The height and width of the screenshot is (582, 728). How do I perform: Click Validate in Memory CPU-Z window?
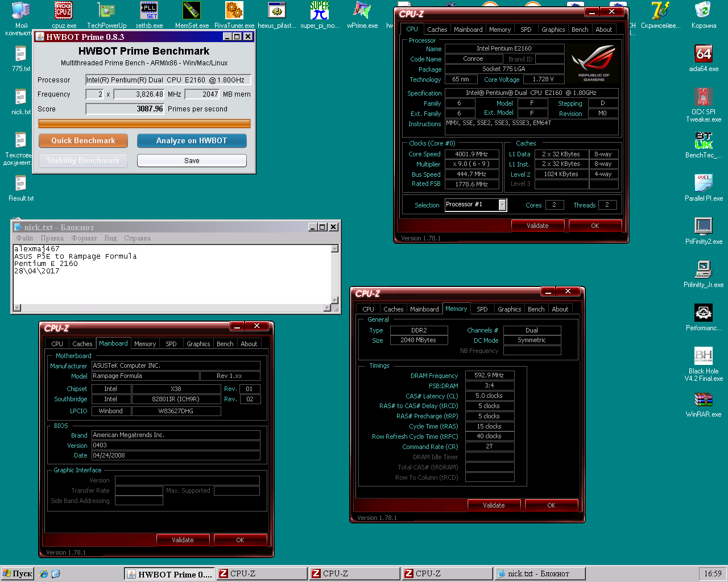coord(494,505)
